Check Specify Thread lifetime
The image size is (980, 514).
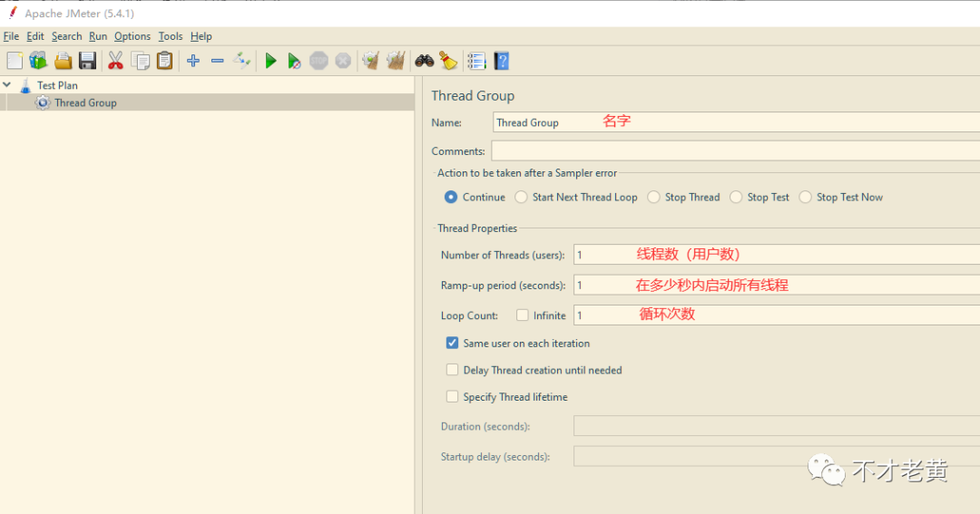(452, 396)
